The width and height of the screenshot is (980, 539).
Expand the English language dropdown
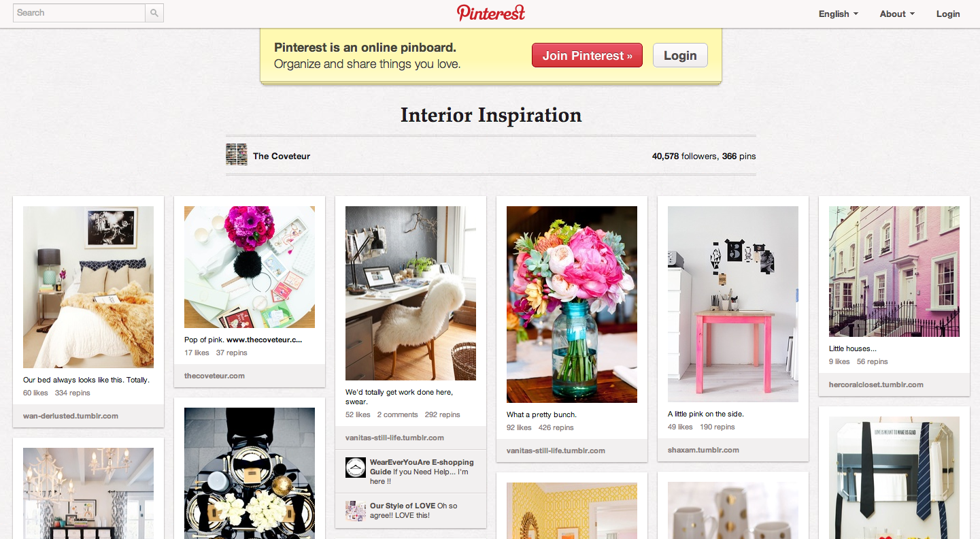click(x=839, y=14)
